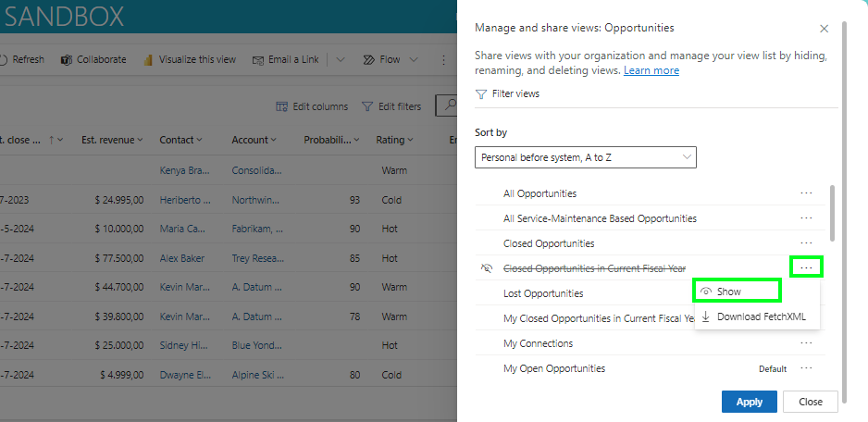Click the views list vertical scrollbar
The width and height of the screenshot is (868, 422).
coord(831,213)
